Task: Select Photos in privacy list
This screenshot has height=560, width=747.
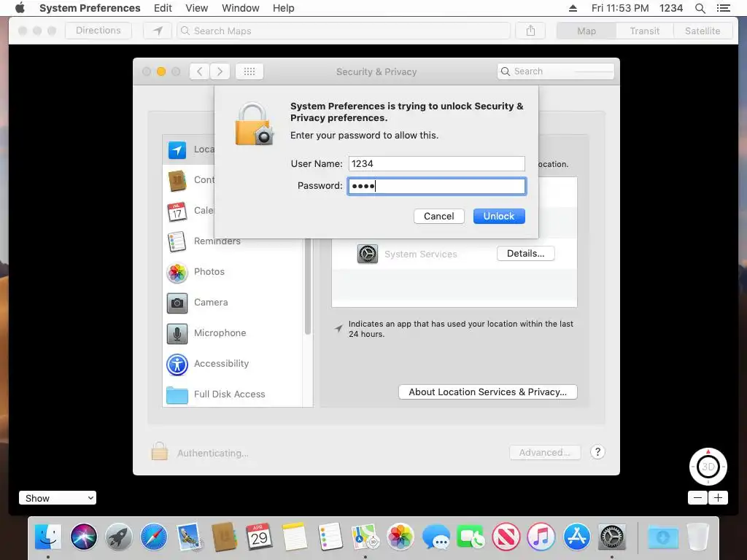Action: click(233, 272)
